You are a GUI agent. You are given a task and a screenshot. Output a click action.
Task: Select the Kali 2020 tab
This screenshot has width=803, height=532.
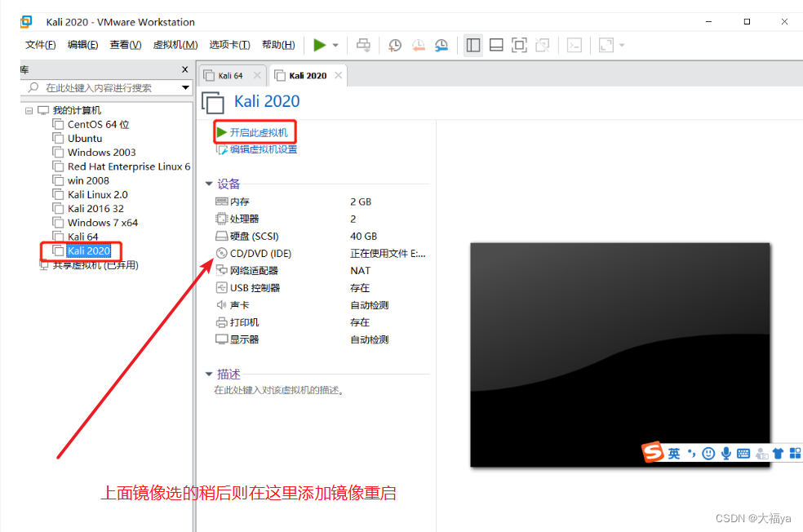coord(308,76)
